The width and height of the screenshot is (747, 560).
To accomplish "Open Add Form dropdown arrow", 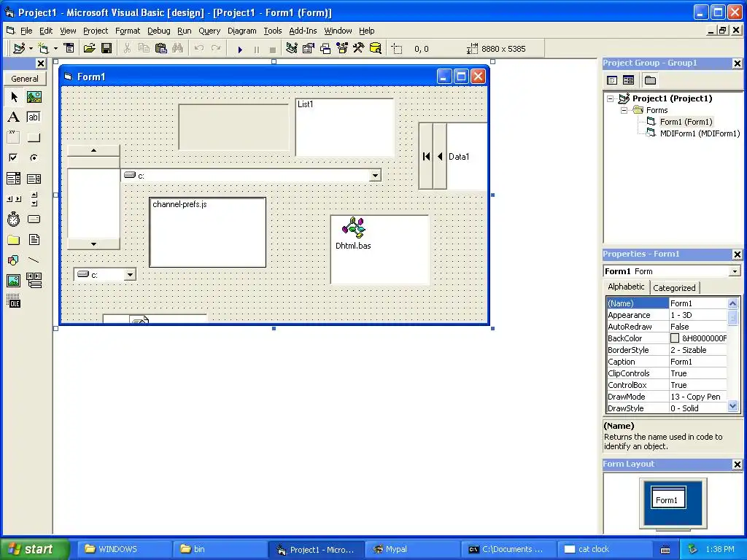I will (x=55, y=49).
